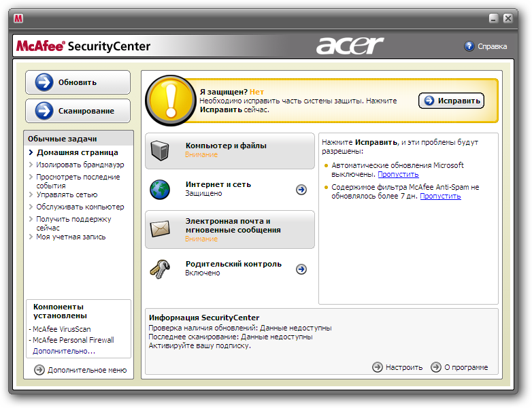Viewport: 532px width, 408px height.
Task: Expand Интернет и сеть with its arrow
Action: tap(301, 190)
